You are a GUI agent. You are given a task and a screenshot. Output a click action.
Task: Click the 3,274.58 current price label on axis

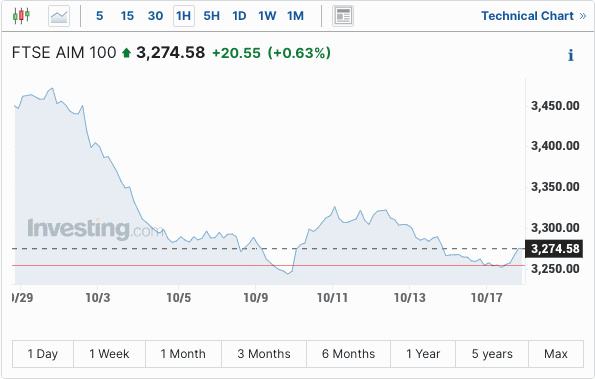[x=554, y=249]
